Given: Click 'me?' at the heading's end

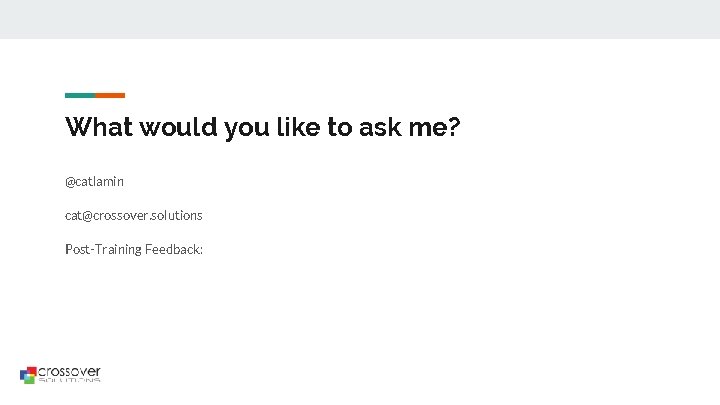Looking at the screenshot, I should 437,128.
